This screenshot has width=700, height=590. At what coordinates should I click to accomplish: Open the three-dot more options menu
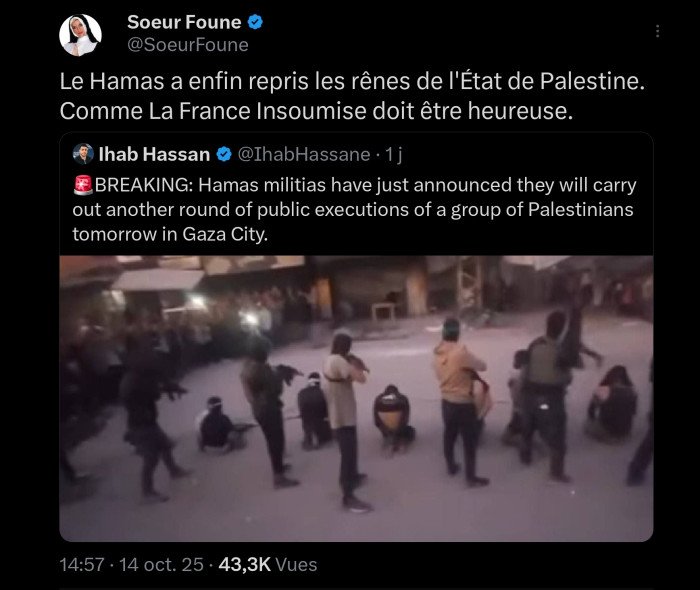(x=658, y=31)
